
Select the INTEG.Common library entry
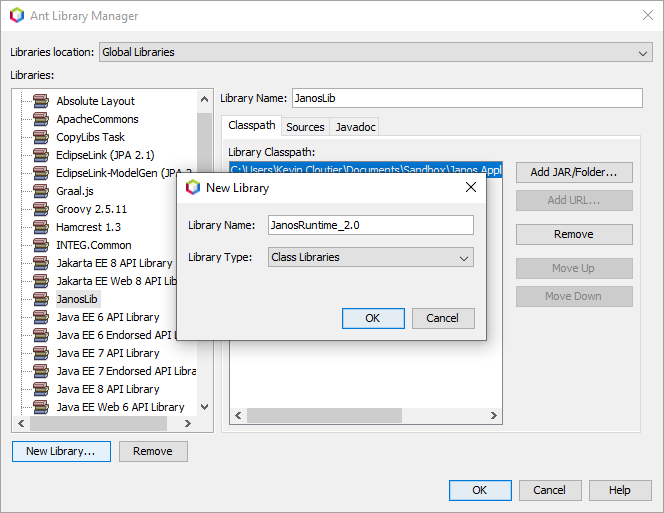point(94,245)
